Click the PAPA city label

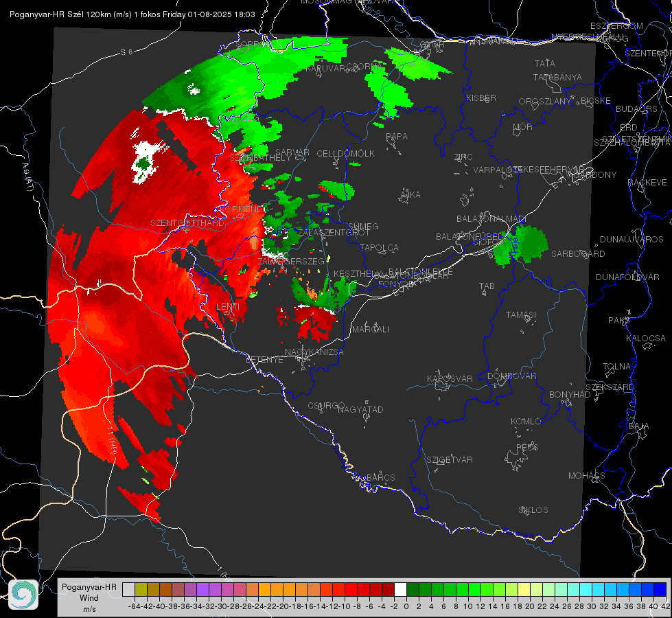click(x=397, y=137)
